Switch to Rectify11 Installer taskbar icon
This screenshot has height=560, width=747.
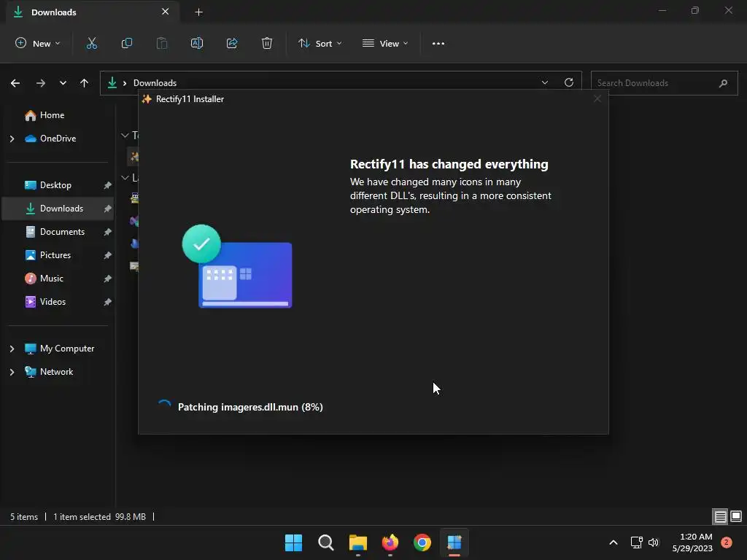click(454, 542)
